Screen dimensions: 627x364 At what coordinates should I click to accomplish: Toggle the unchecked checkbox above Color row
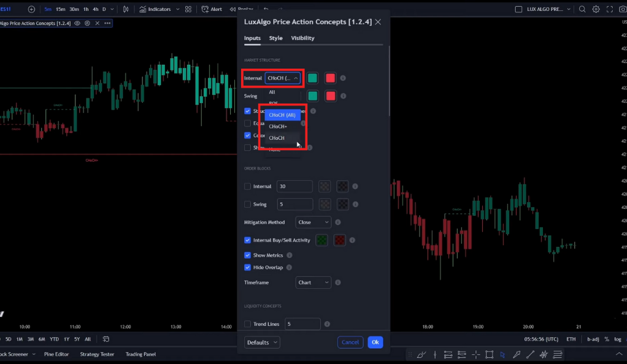(x=247, y=123)
